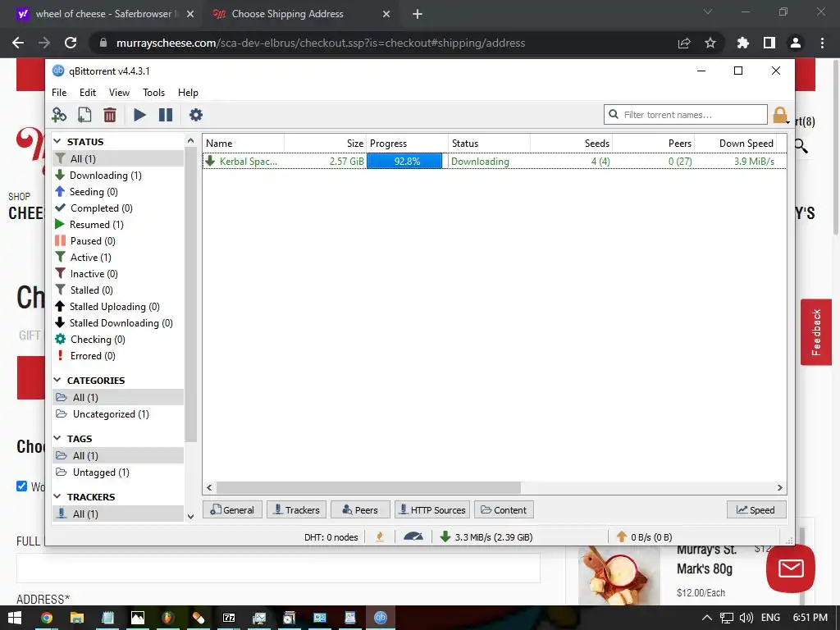
Task: Click the download speed 3.3 MiB/s indicator
Action: (x=486, y=536)
